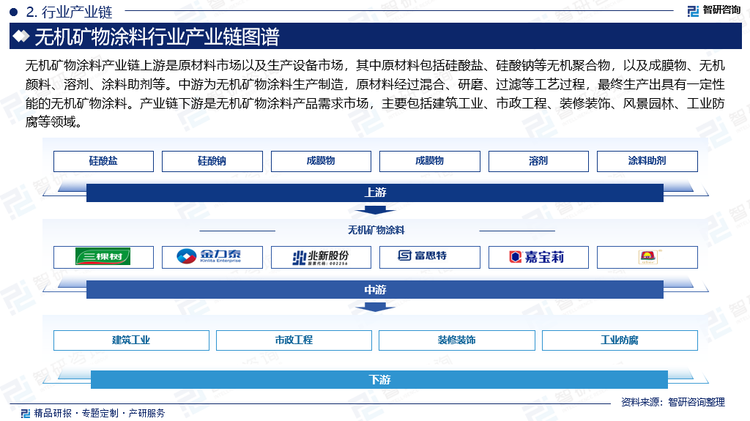Screen dimensions: 750x421
Task: Click the 市政工程 box
Action: (x=294, y=340)
